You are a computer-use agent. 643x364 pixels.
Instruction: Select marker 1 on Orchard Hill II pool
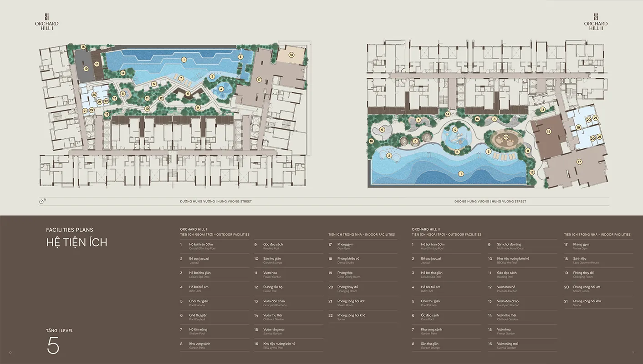[461, 173]
